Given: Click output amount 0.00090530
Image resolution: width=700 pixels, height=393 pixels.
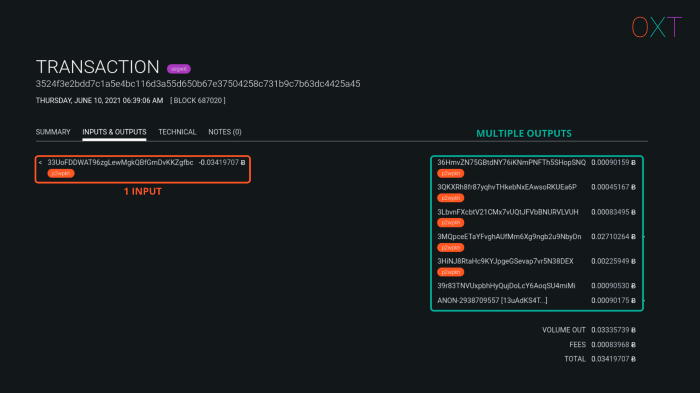Looking at the screenshot, I should click(x=613, y=286).
